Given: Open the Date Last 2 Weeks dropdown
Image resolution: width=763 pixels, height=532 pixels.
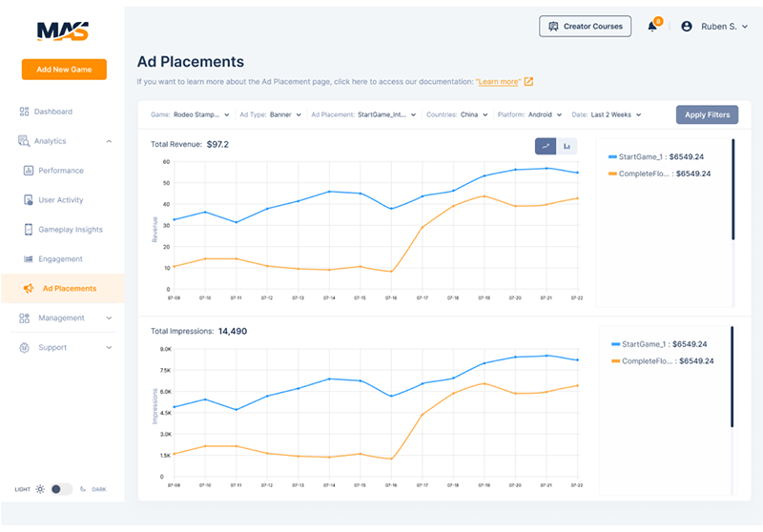Looking at the screenshot, I should pos(607,114).
